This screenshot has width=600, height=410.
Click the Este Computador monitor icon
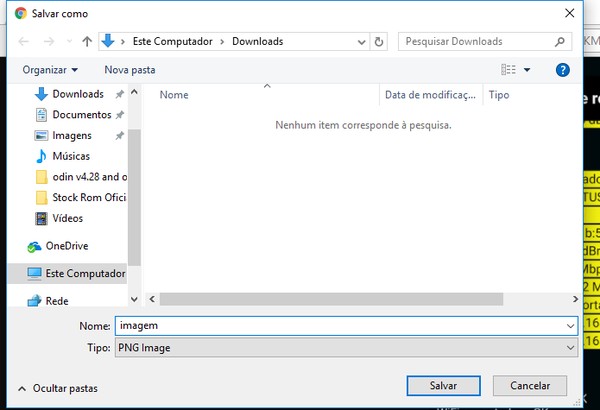click(x=34, y=274)
